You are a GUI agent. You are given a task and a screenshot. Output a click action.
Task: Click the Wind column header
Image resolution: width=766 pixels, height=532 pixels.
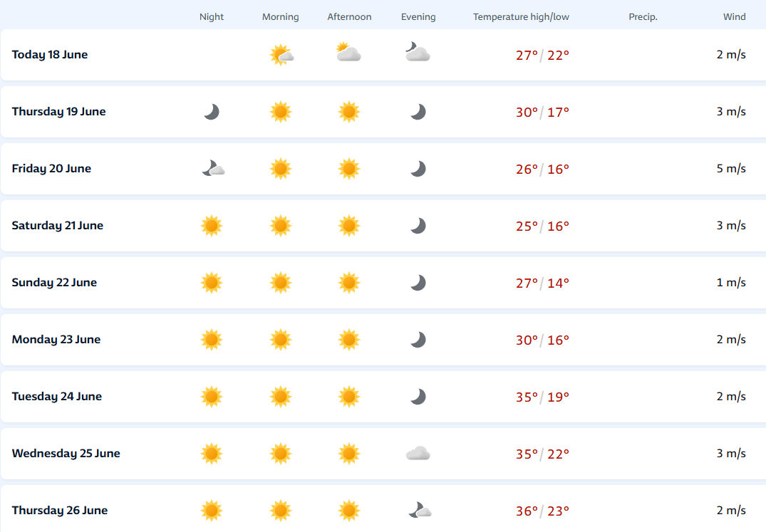point(734,17)
